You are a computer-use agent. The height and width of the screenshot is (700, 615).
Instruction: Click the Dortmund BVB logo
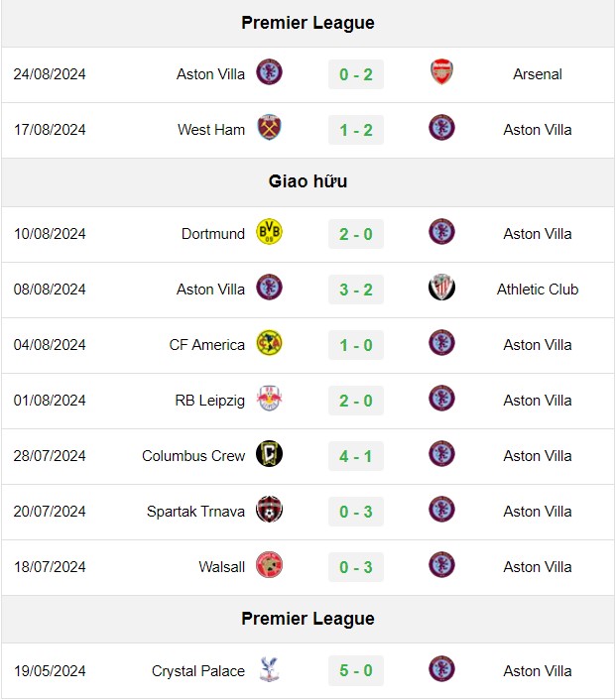(269, 232)
